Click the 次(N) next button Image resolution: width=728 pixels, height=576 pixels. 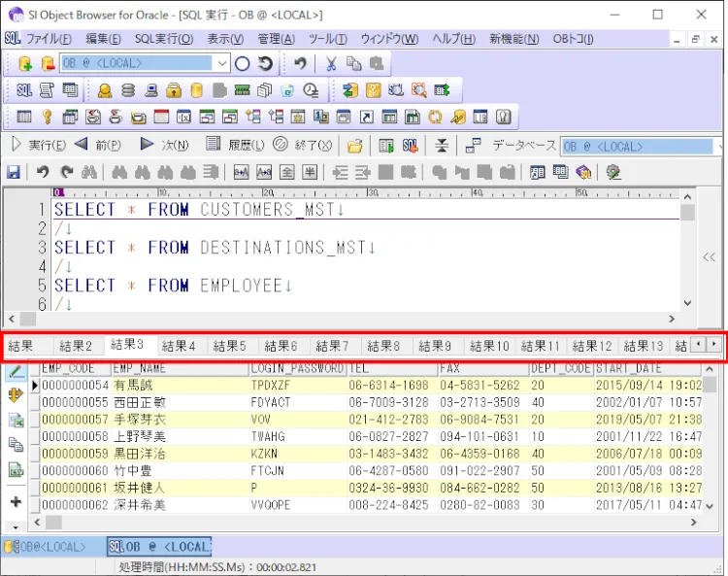coord(165,146)
